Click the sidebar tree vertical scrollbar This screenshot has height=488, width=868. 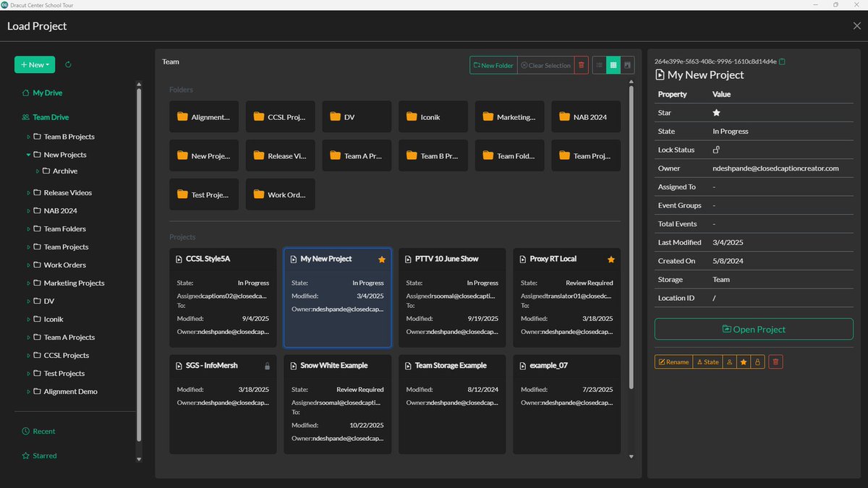(x=140, y=264)
